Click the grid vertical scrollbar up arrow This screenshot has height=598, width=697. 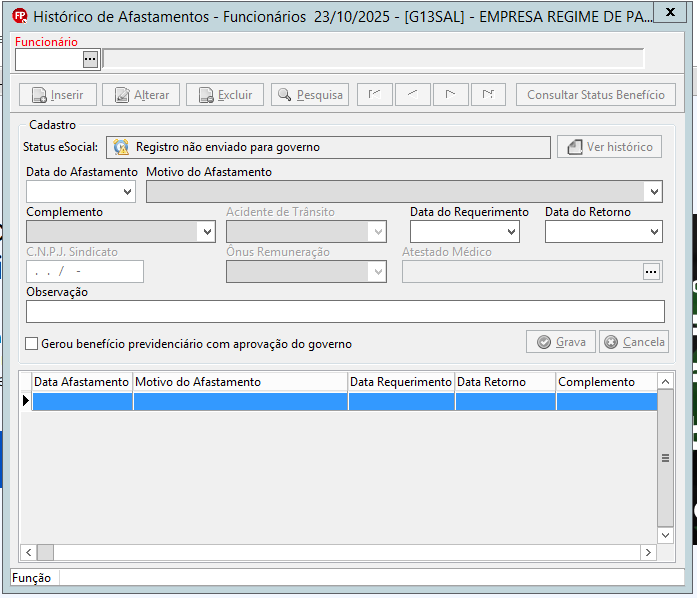(x=665, y=381)
